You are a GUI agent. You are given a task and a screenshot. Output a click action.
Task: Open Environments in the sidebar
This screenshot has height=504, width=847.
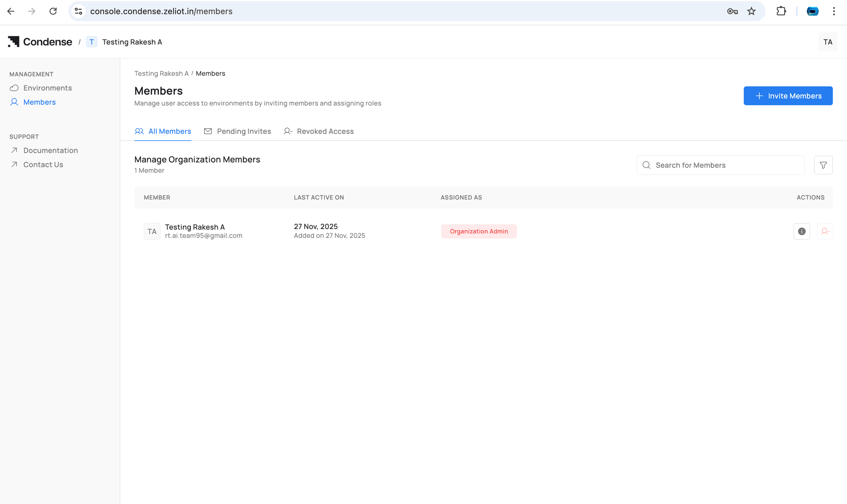[x=47, y=88]
